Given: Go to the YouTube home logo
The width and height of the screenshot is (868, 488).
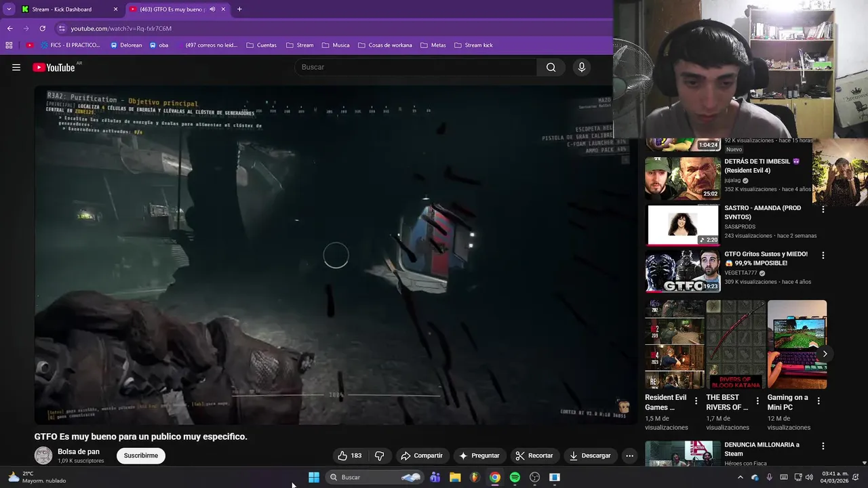Looking at the screenshot, I should click(x=54, y=67).
